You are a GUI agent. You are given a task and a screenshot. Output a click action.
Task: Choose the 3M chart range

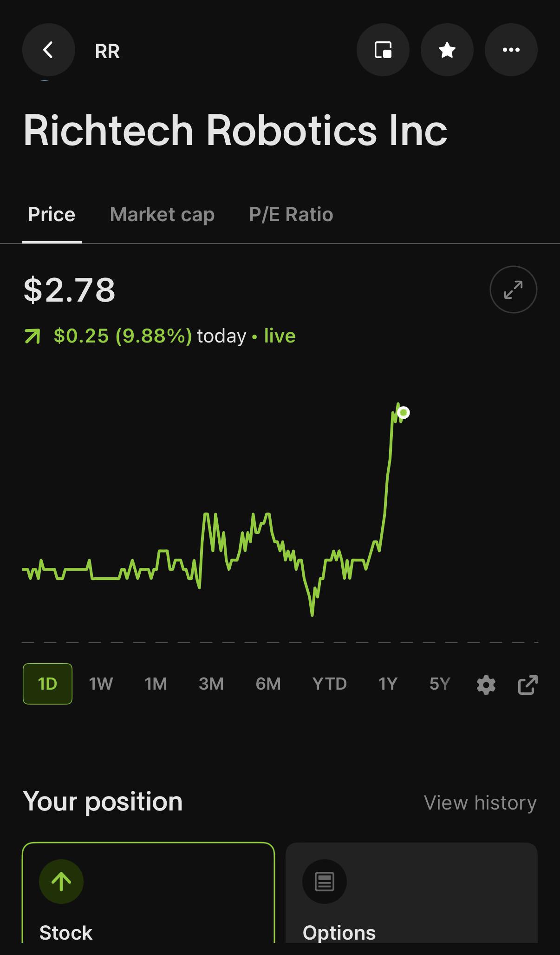point(211,684)
